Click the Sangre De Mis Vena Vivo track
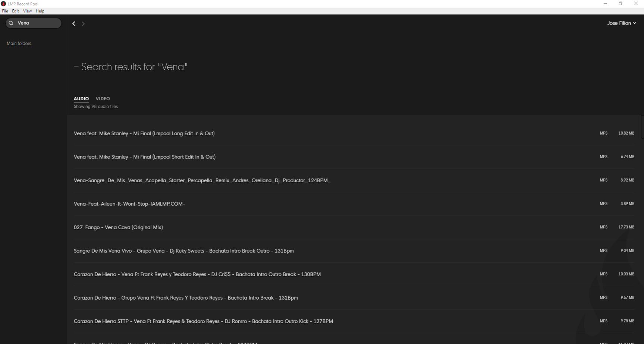644x344 pixels. (x=183, y=250)
